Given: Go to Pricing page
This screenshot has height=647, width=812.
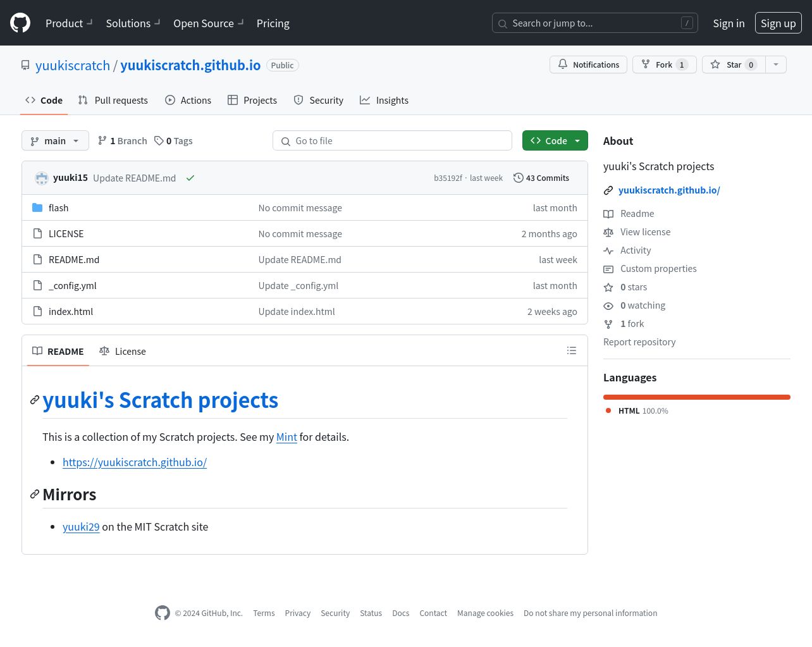Looking at the screenshot, I should [x=273, y=23].
